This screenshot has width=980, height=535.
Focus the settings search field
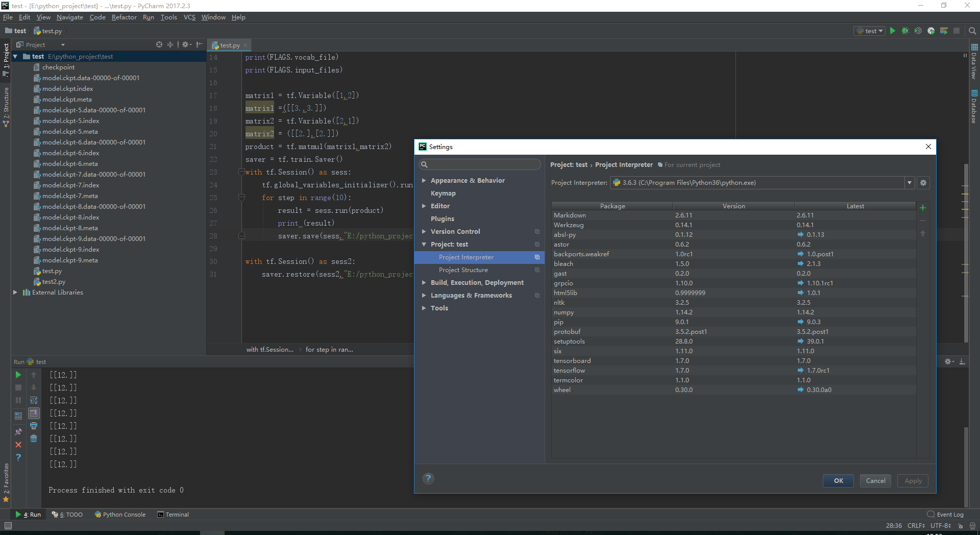click(x=480, y=164)
